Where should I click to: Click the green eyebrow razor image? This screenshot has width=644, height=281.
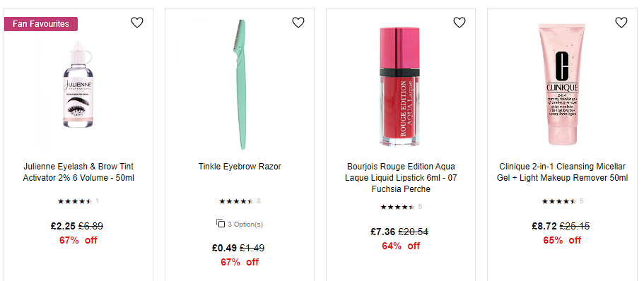(x=240, y=85)
